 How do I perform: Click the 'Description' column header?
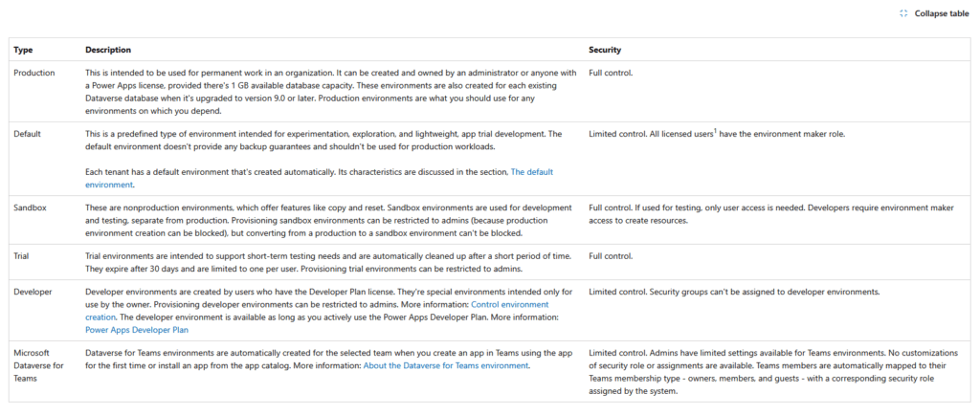pos(108,50)
